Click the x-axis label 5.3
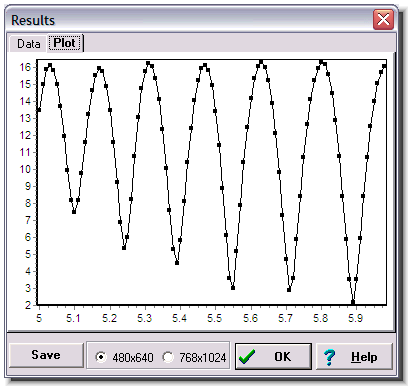 pos(144,318)
